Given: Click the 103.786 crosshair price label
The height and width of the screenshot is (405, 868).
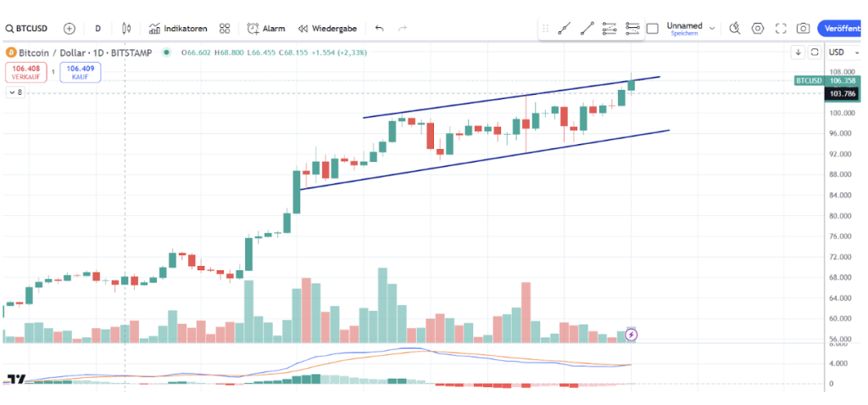Looking at the screenshot, I should tap(843, 93).
